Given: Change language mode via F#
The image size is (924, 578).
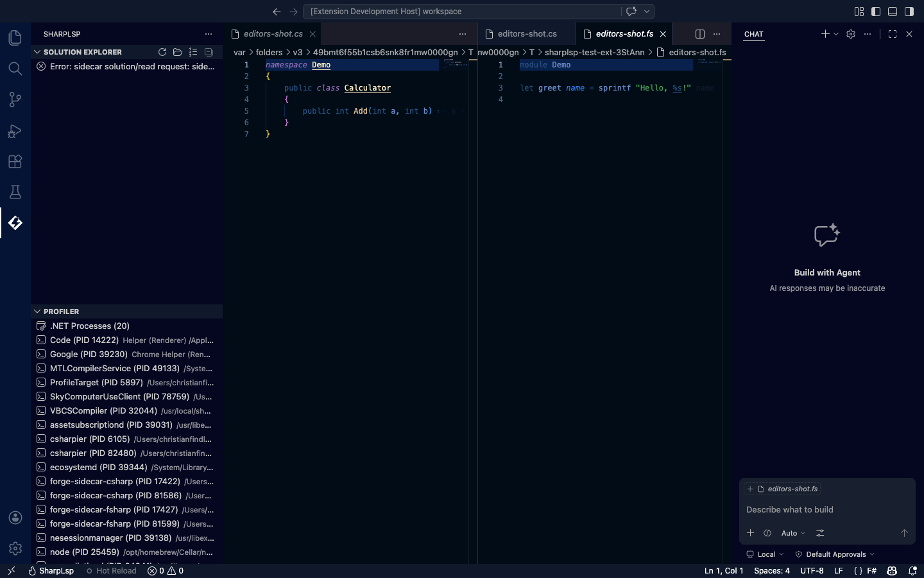Looking at the screenshot, I should [872, 571].
